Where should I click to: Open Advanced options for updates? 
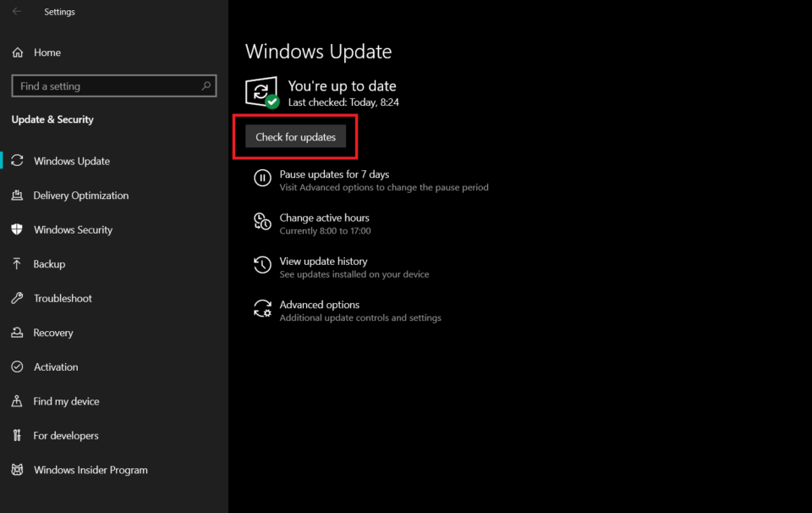(319, 305)
